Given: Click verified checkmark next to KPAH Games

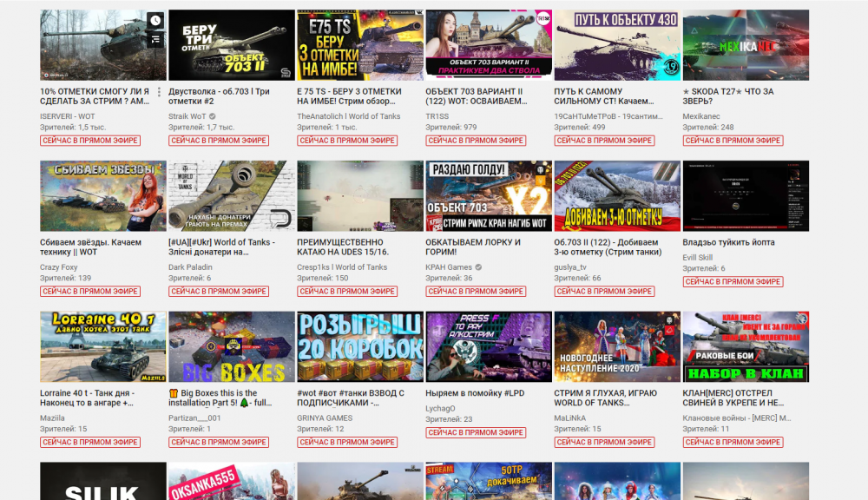Looking at the screenshot, I should (478, 266).
